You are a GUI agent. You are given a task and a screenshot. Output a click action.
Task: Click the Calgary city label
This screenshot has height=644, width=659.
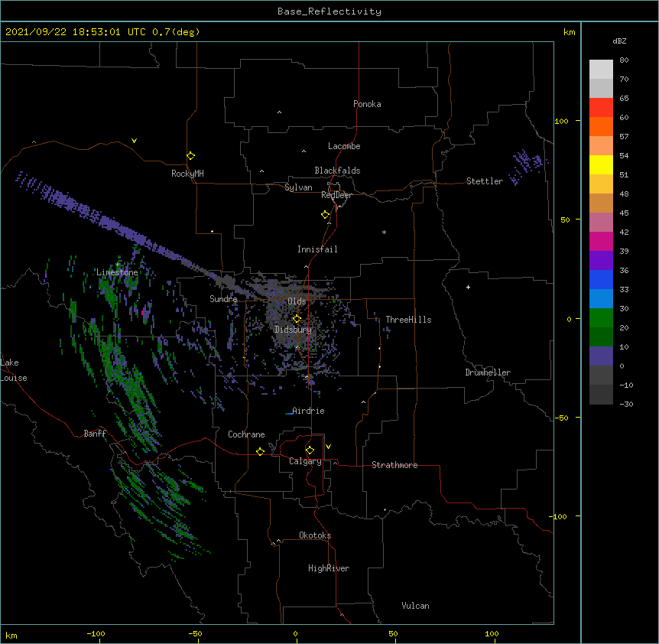[305, 461]
